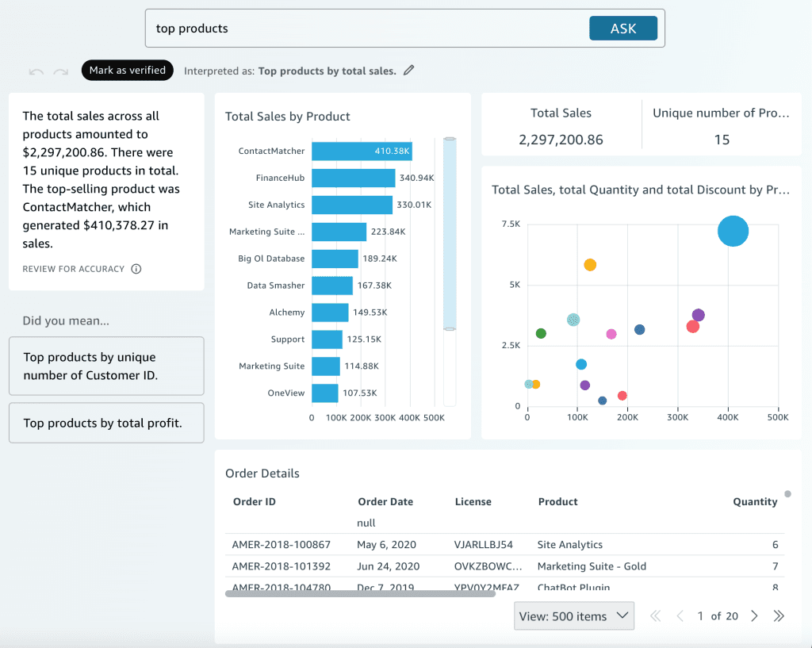
Task: Go to the previous Order Details page
Action: click(x=680, y=616)
